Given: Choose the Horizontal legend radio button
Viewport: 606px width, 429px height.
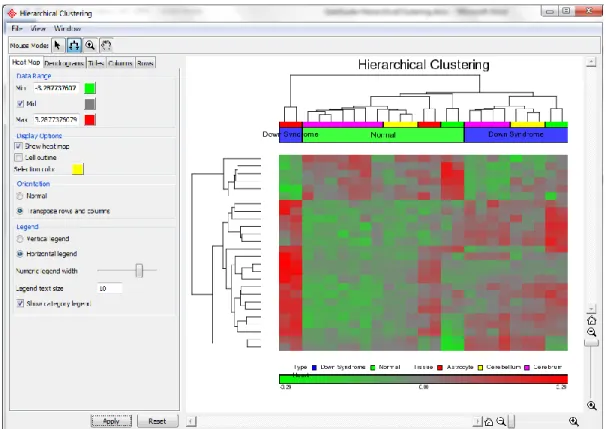Looking at the screenshot, I should (x=20, y=254).
